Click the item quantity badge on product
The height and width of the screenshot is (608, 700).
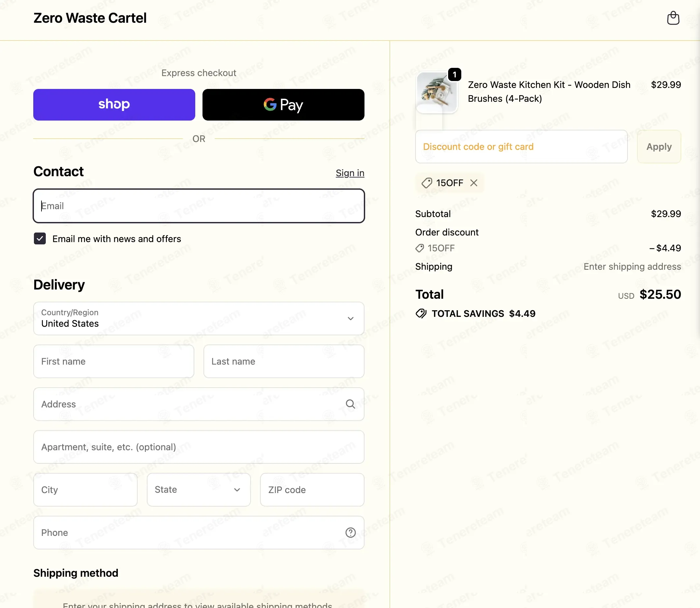coord(454,74)
